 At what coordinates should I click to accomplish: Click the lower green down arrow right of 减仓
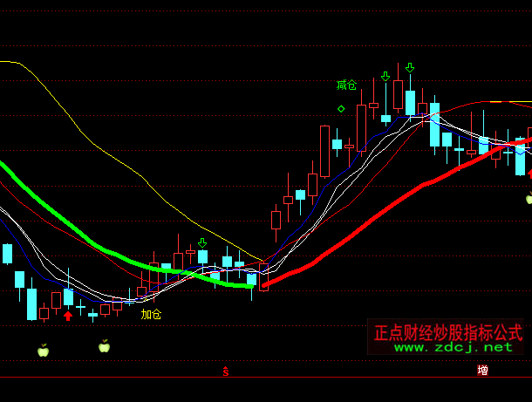[x=385, y=77]
